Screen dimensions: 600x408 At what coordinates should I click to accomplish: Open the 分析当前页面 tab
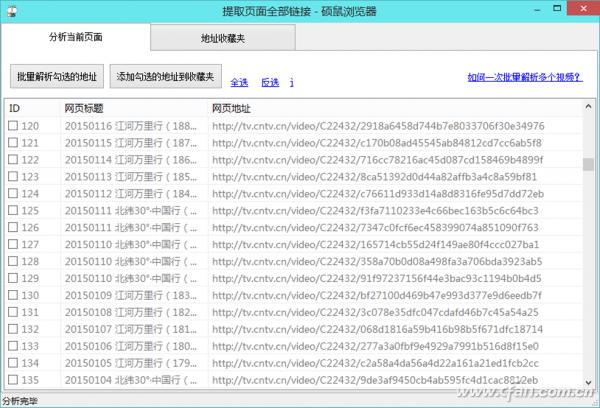[76, 37]
